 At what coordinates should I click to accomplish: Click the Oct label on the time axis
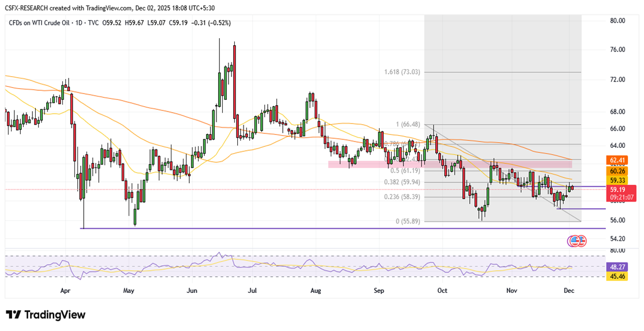click(443, 292)
